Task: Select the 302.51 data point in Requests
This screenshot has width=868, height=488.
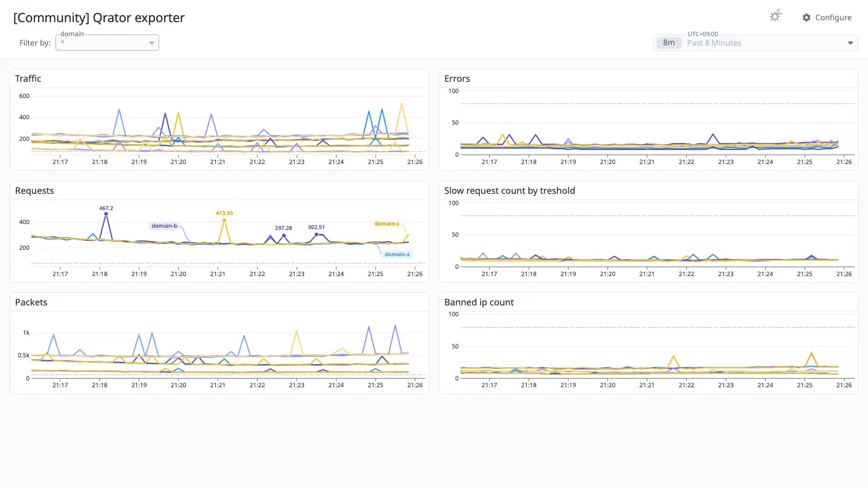Action: (316, 234)
